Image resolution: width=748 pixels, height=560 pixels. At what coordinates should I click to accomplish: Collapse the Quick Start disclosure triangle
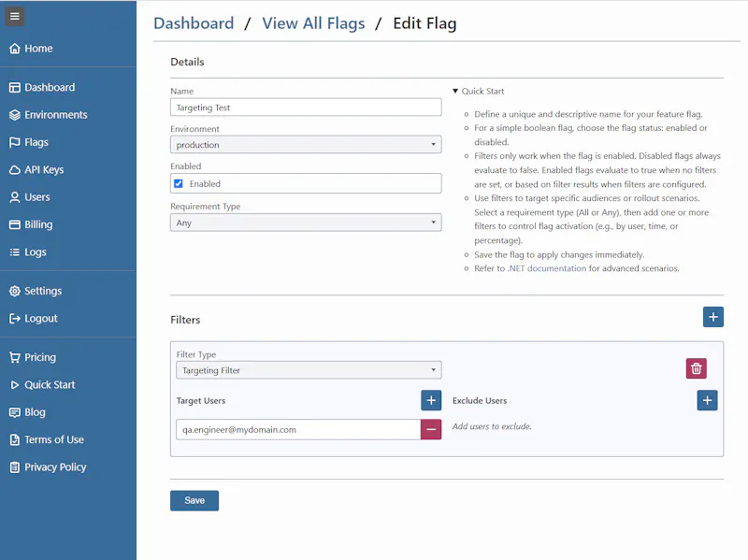[x=455, y=91]
